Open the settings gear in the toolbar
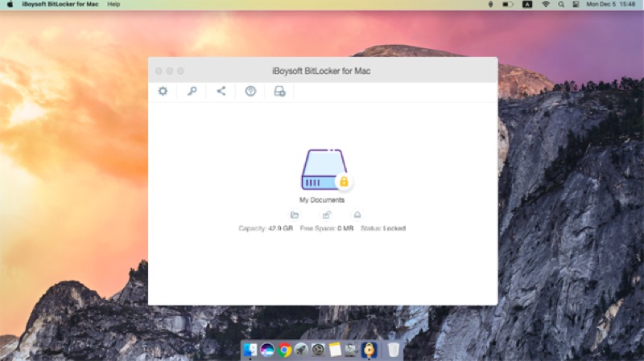The image size is (644, 361). (x=163, y=91)
